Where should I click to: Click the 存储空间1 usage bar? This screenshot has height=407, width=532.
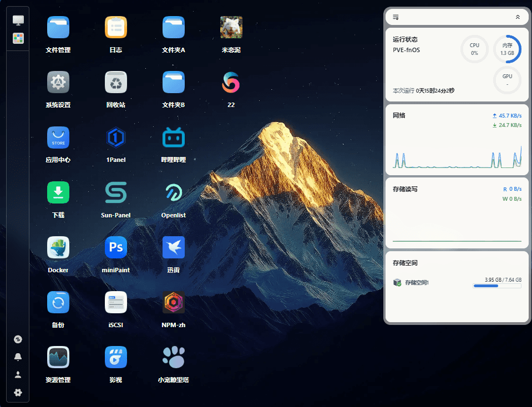point(497,286)
